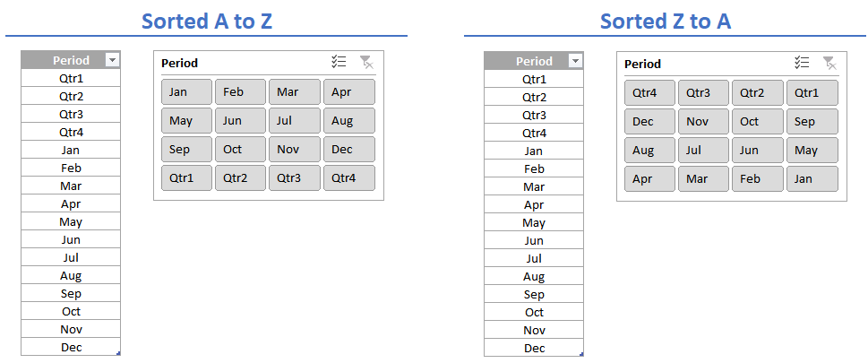Viewport: 868px width, 363px height.
Task: Filter by Feb in the Z to A slicer
Action: [757, 179]
